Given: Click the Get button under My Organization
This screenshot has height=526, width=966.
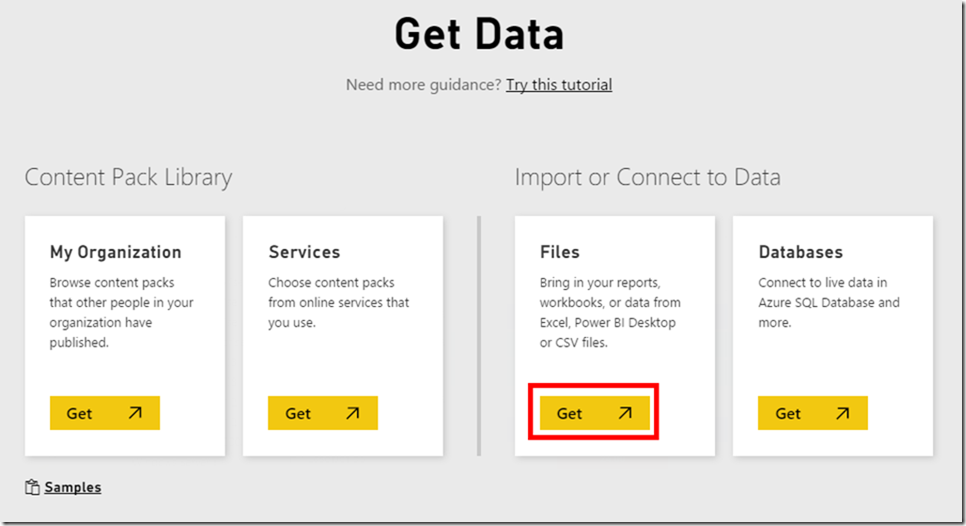Looking at the screenshot, I should pos(105,413).
